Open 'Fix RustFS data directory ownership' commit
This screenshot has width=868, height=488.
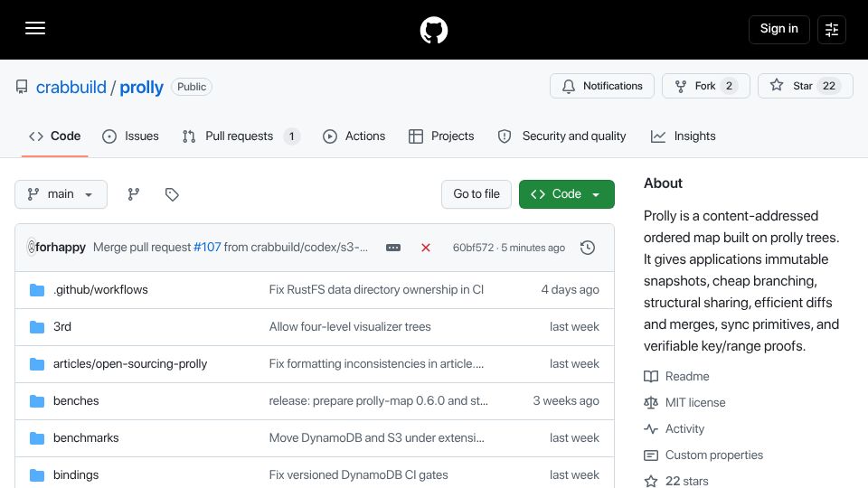click(x=376, y=290)
